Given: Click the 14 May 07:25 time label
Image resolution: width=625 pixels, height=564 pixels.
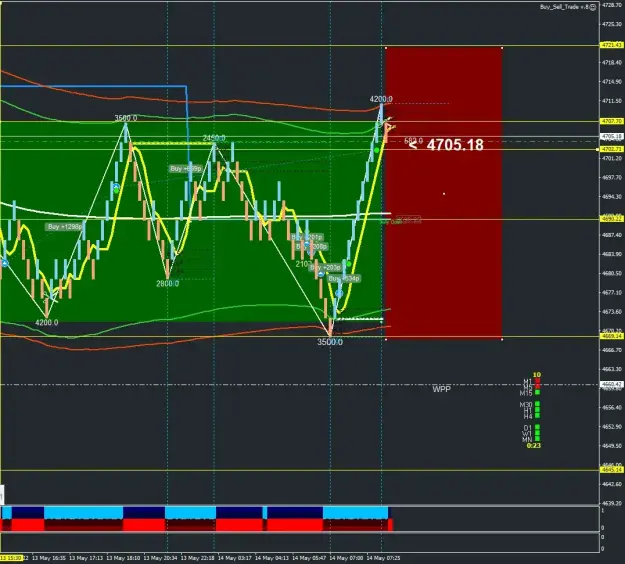Looking at the screenshot, I should point(383,558).
